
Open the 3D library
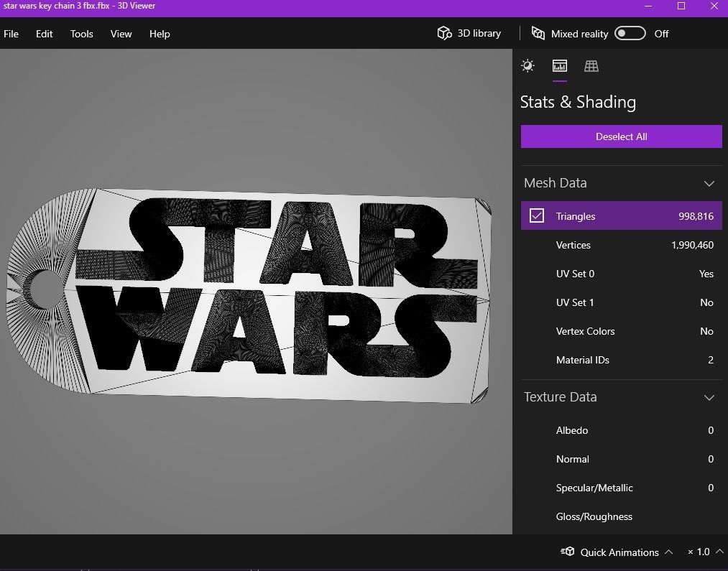469,33
